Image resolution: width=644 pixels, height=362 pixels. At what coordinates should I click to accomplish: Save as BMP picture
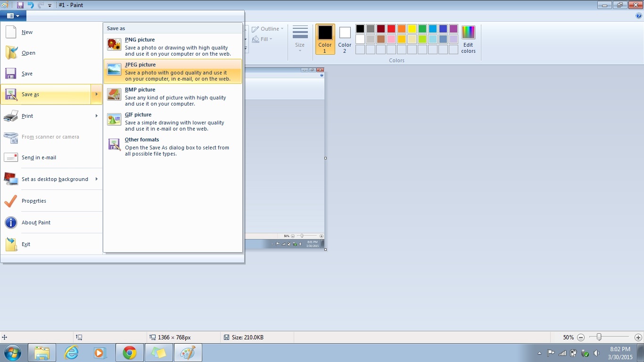(173, 97)
